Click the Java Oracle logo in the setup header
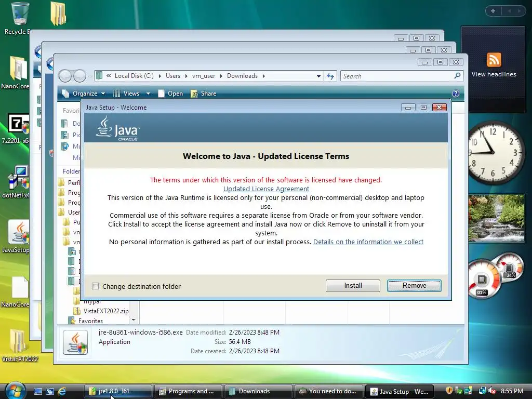Image resolution: width=532 pixels, height=399 pixels. 118,129
